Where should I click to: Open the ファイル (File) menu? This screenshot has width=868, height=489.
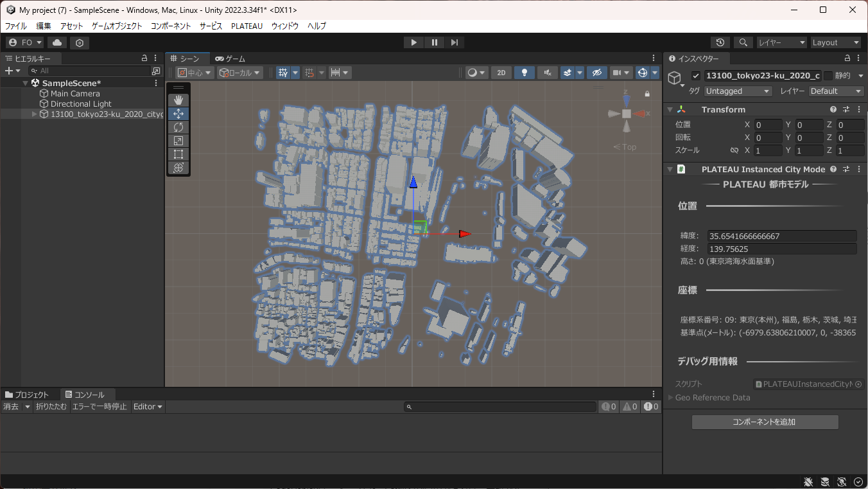pos(16,26)
